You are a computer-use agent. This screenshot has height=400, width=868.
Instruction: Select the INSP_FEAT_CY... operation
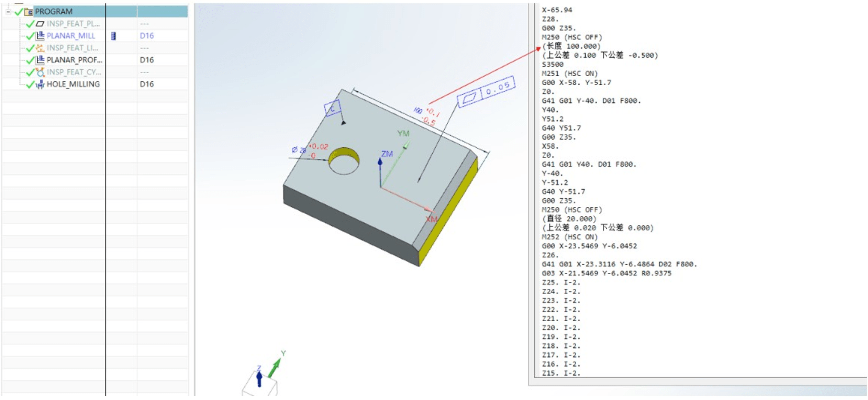pyautogui.click(x=74, y=72)
